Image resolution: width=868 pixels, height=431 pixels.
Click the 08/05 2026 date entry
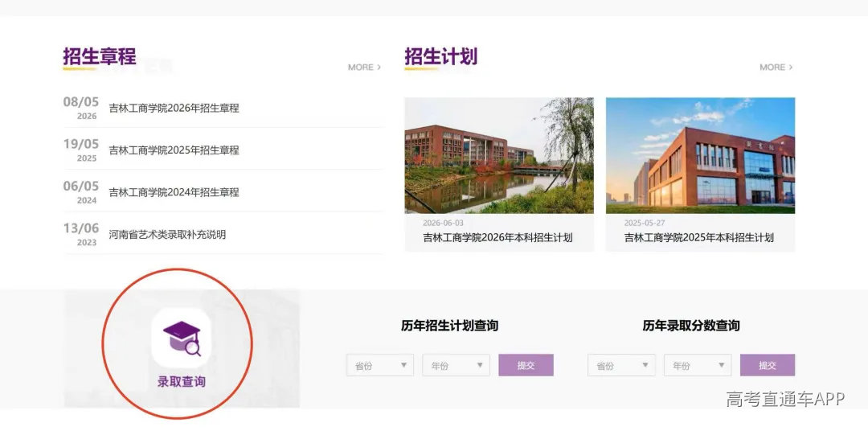point(81,108)
